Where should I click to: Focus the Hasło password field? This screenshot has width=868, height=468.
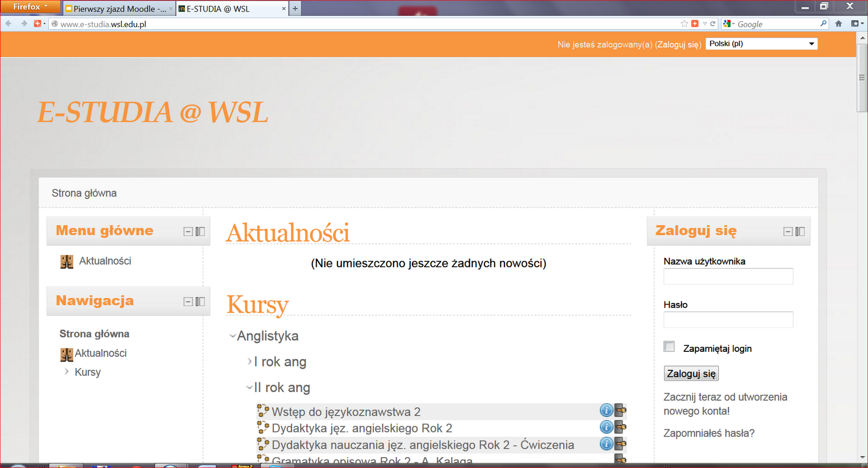(728, 320)
